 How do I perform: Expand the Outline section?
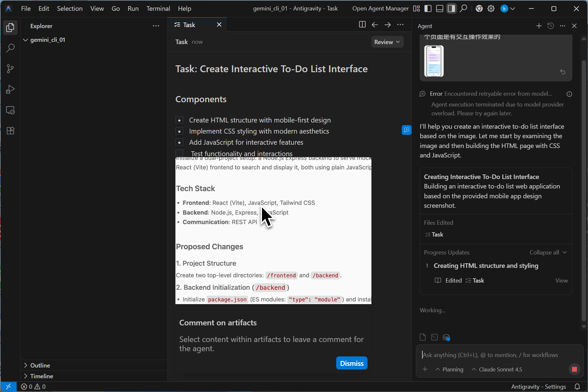40,365
